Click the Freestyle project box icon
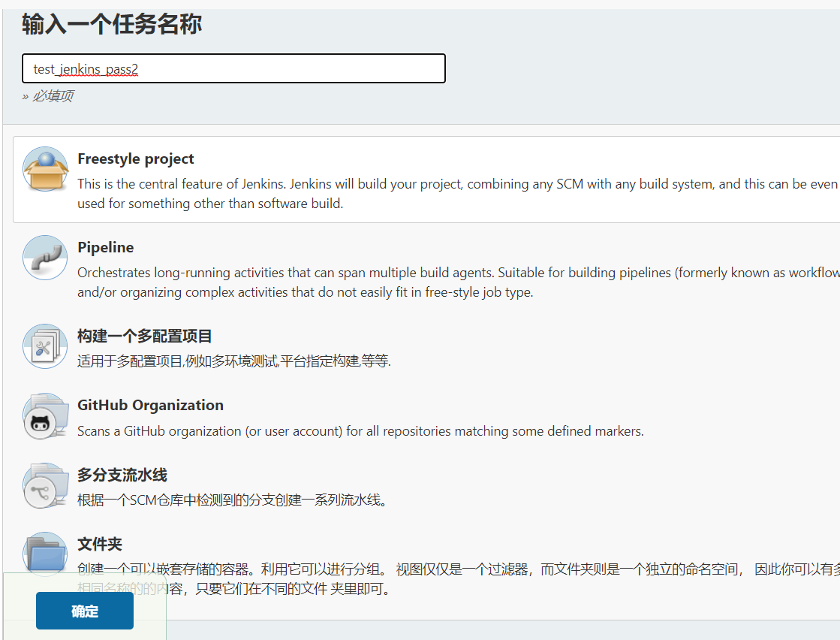The image size is (840, 640). 45,169
